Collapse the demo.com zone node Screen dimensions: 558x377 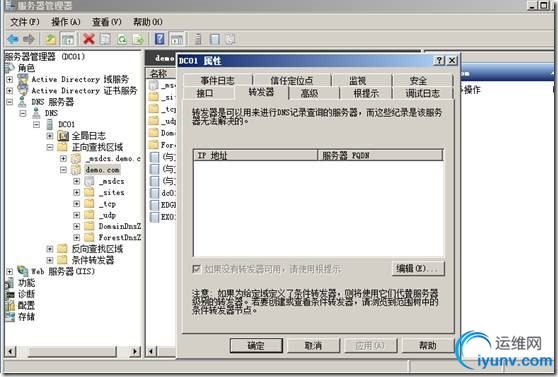pos(63,170)
